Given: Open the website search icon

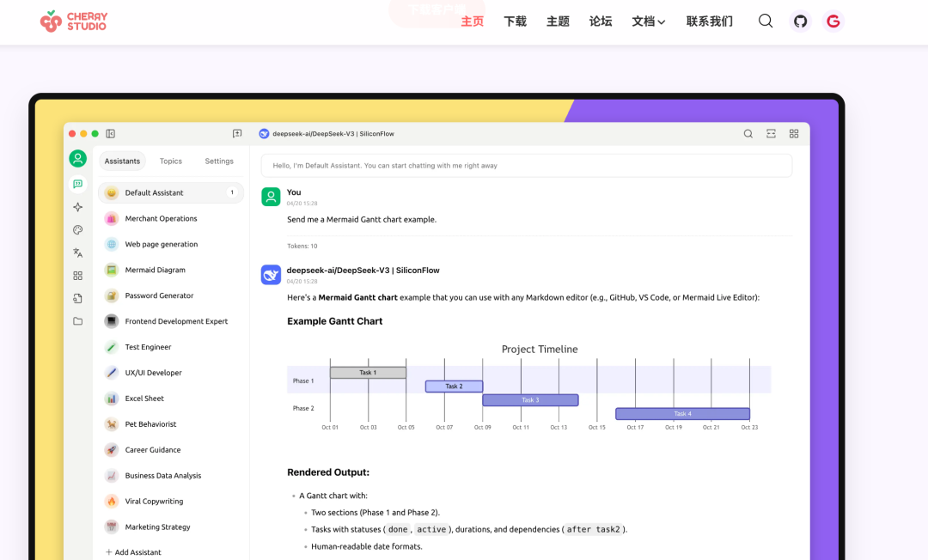Looking at the screenshot, I should (x=766, y=21).
